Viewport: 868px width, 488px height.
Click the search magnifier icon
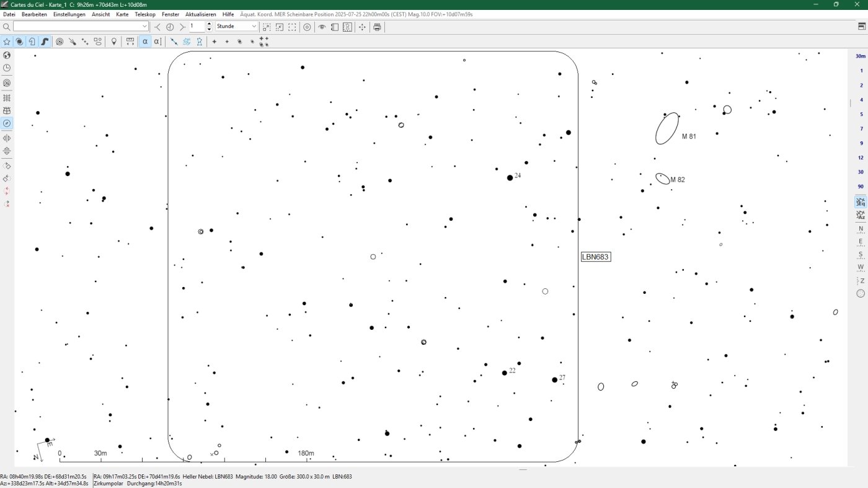tap(6, 27)
